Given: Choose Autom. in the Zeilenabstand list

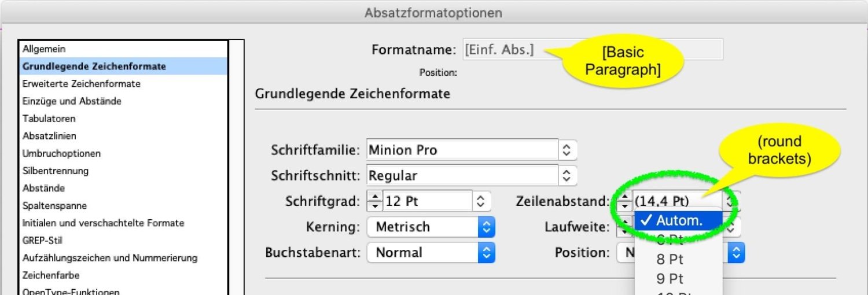Looking at the screenshot, I should click(x=678, y=220).
